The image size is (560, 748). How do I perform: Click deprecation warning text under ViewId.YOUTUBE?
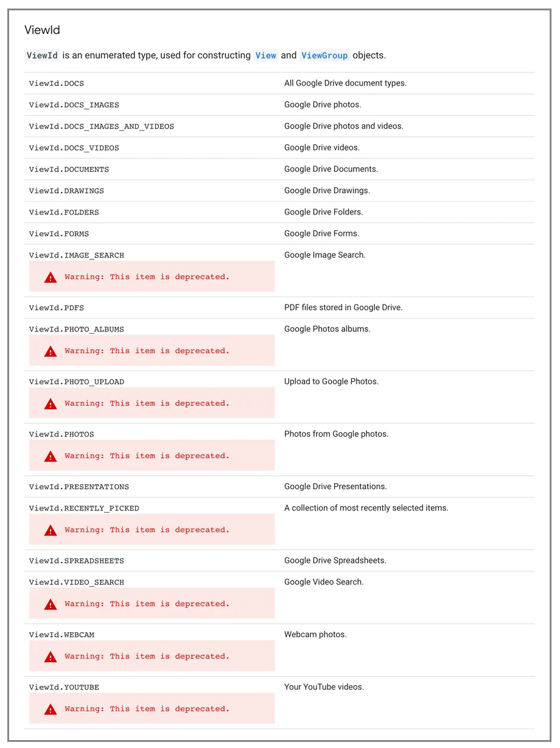[147, 709]
